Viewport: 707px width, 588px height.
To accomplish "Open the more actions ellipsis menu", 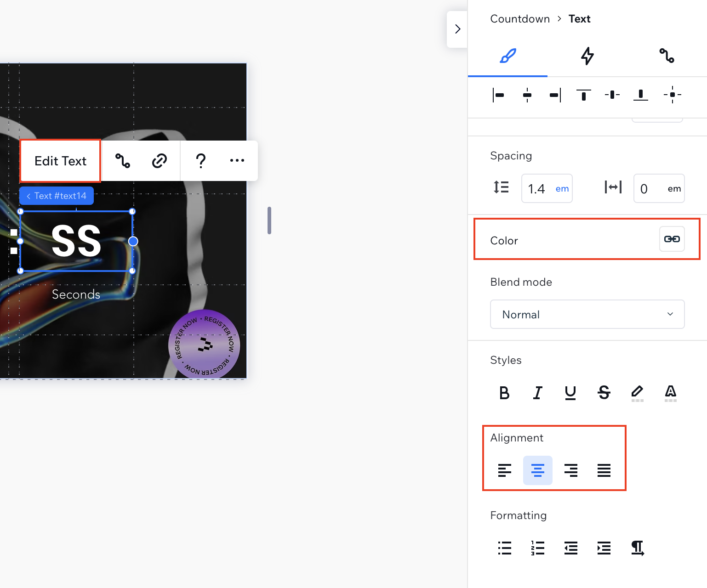I will [237, 160].
